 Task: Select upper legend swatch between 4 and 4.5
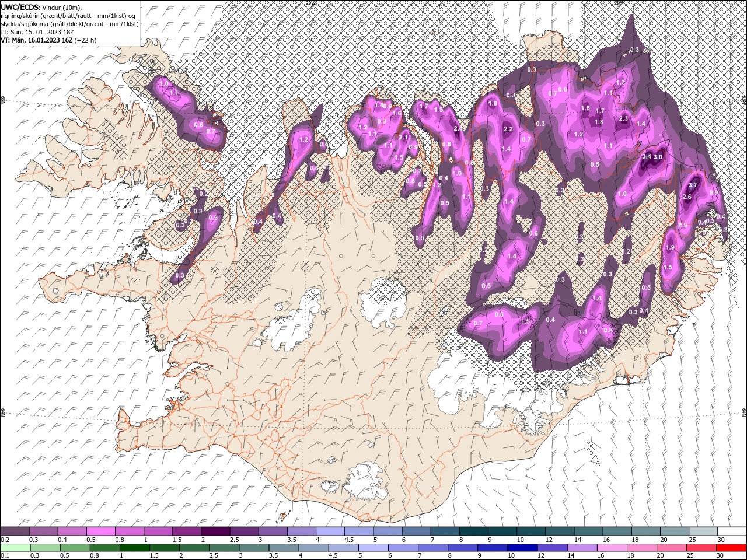(330, 531)
